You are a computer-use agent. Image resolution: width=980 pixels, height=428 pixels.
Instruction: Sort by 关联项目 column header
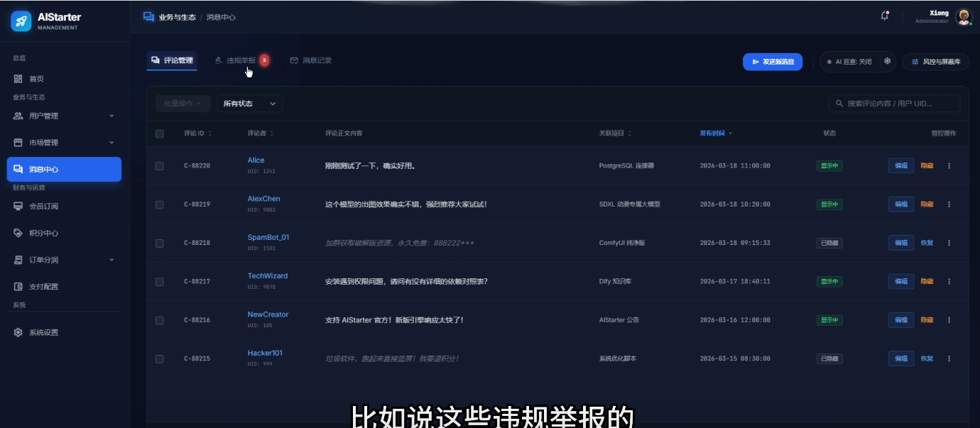pyautogui.click(x=615, y=133)
